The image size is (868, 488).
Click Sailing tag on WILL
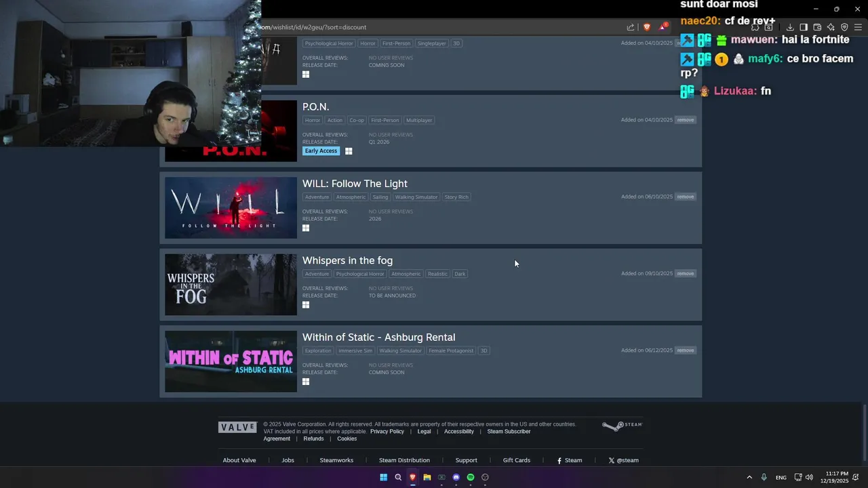tap(380, 197)
